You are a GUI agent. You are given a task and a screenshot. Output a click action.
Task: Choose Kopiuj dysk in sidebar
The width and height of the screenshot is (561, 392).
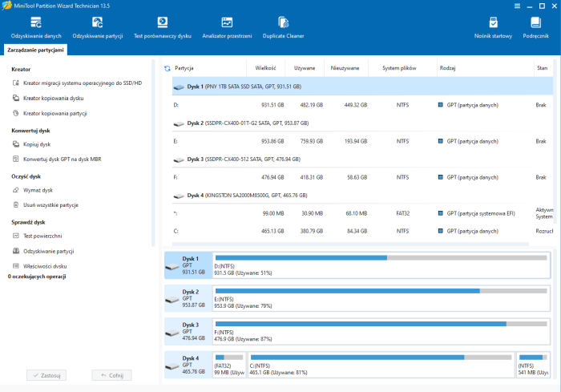tap(31, 144)
